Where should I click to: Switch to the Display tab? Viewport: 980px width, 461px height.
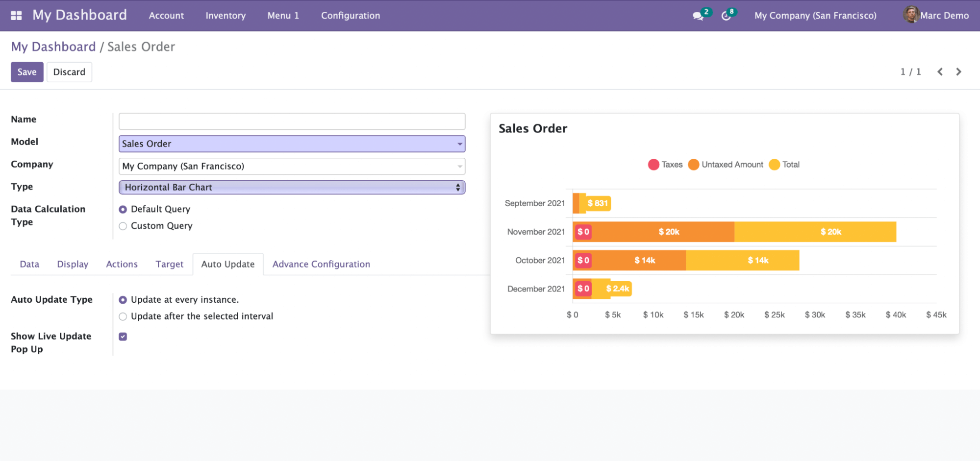(x=73, y=264)
